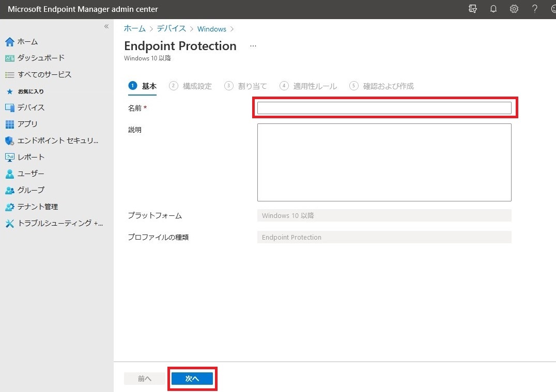Focus the 説明 text area
Image resolution: width=556 pixels, height=392 pixels.
pos(384,162)
